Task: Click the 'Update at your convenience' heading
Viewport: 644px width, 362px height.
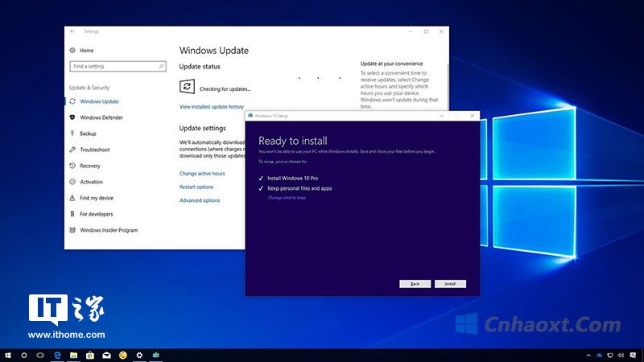Action: pyautogui.click(x=391, y=64)
